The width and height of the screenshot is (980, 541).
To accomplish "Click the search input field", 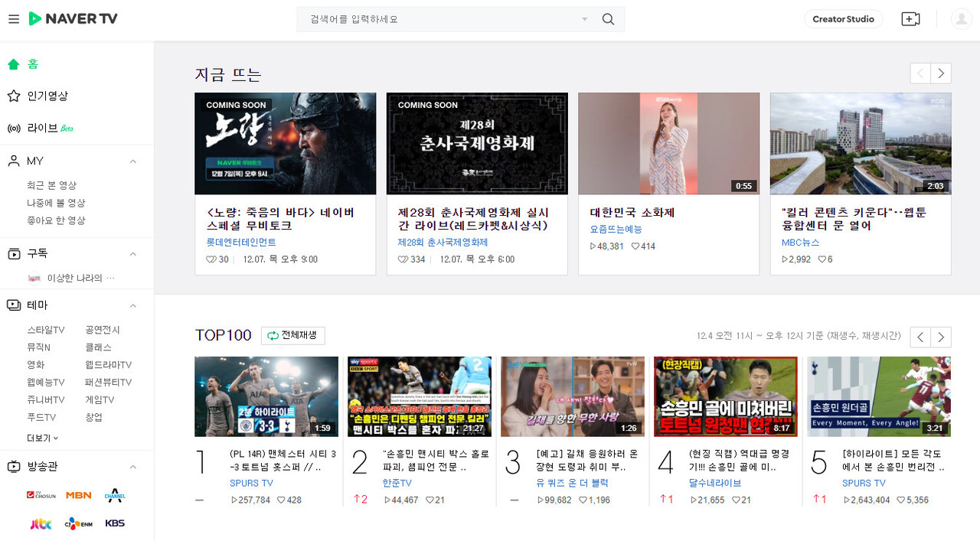I will coord(440,19).
